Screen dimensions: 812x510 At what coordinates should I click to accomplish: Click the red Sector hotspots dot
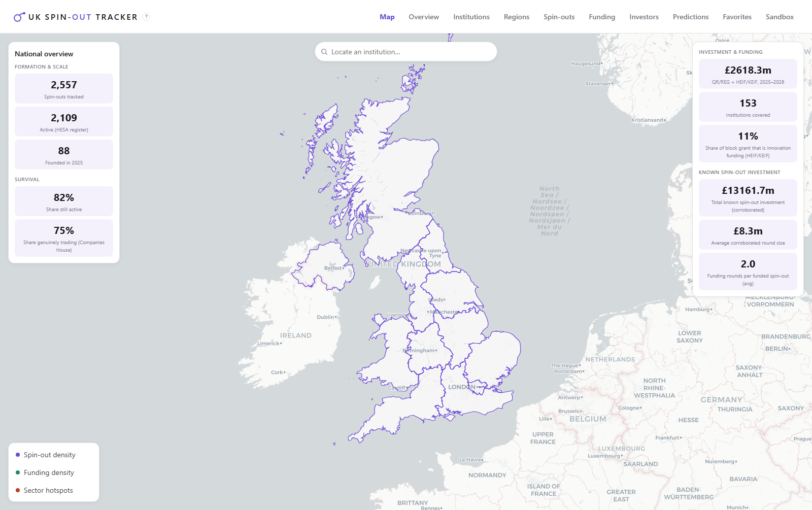[x=18, y=490]
